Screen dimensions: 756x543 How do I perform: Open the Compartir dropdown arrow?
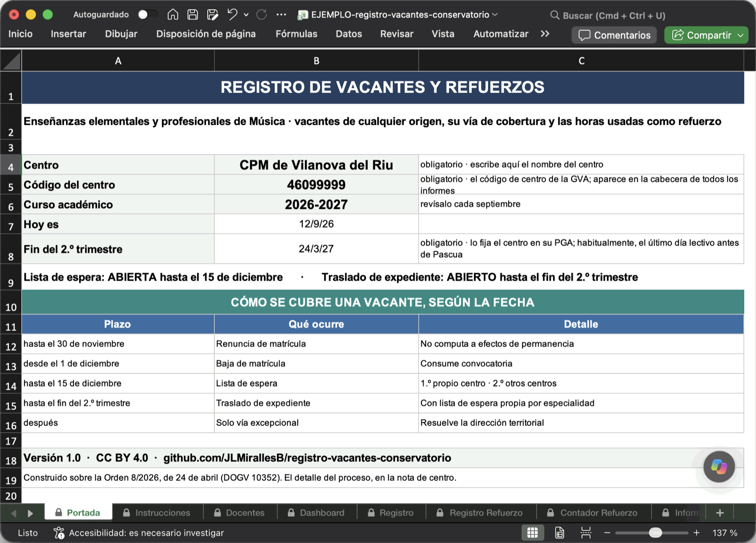point(741,35)
